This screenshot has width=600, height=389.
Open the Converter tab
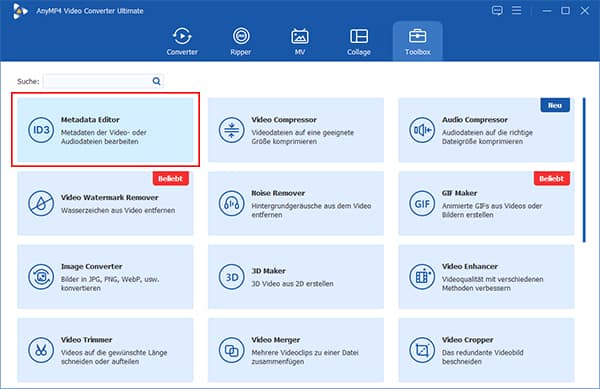pos(182,41)
